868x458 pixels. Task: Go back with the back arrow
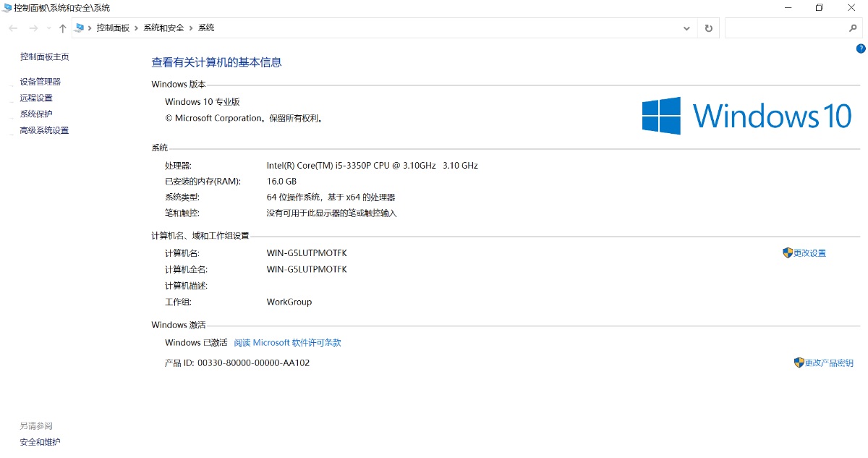(13, 28)
